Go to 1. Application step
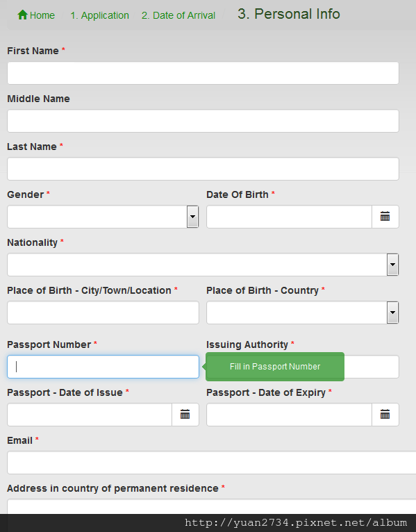This screenshot has height=532, width=416. tap(99, 15)
